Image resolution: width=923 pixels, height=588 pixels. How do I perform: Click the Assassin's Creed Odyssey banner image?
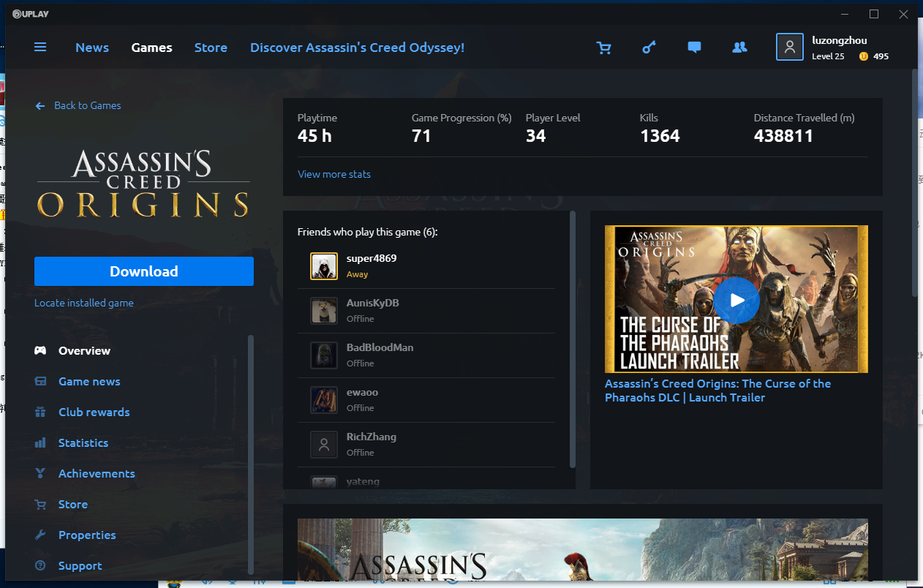[x=583, y=549]
